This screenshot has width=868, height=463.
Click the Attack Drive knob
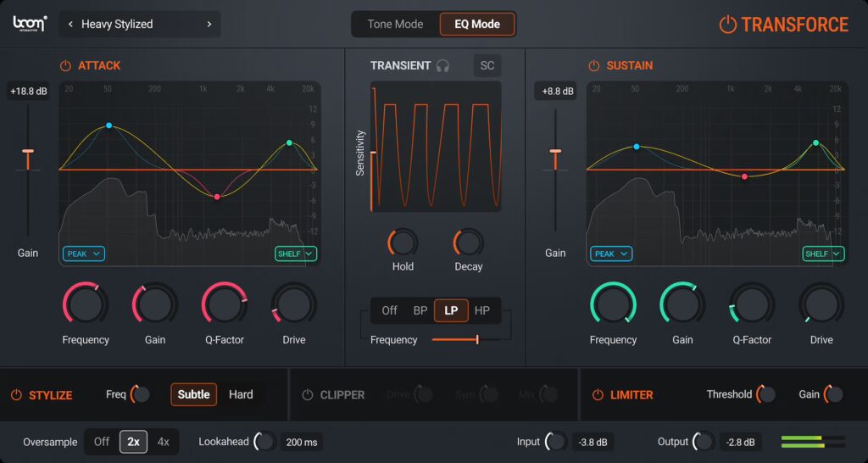point(294,303)
